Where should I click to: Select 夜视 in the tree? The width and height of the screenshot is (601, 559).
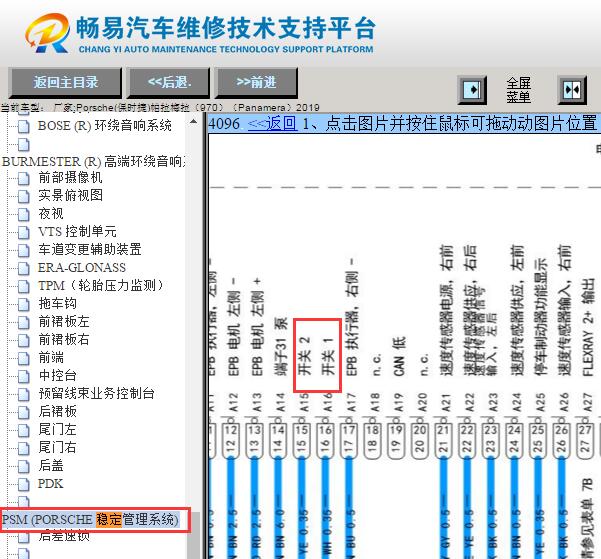click(51, 214)
